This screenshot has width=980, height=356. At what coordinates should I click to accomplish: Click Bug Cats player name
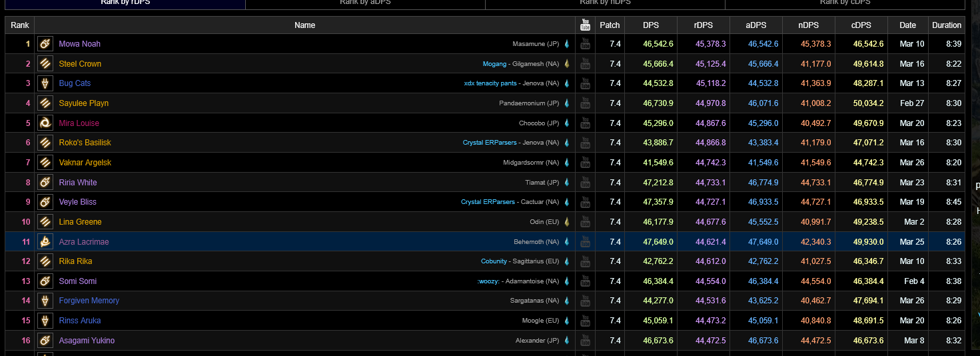(75, 83)
